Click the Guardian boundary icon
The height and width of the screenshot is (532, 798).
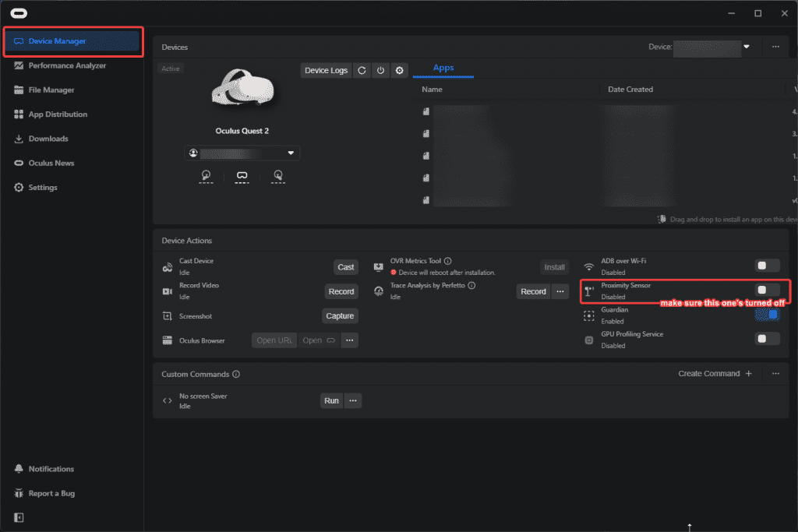[x=589, y=315]
